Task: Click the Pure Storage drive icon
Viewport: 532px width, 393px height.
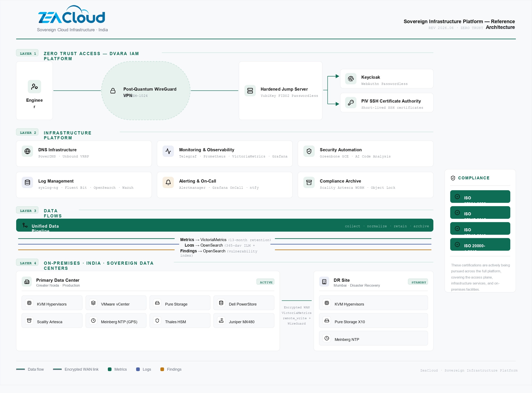Action: pyautogui.click(x=157, y=303)
